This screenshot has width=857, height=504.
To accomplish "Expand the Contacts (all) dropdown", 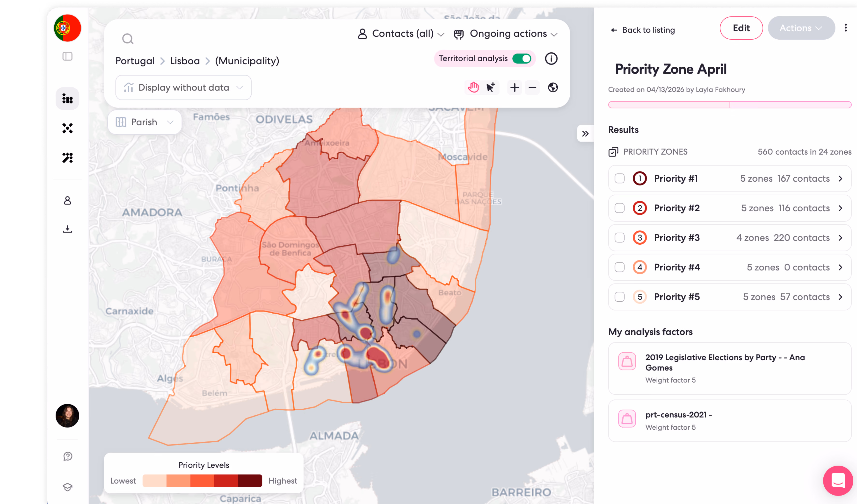I will coord(401,34).
